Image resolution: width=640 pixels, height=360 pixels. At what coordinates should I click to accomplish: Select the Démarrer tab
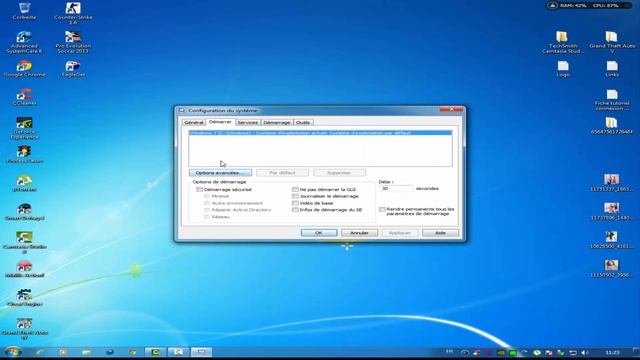(x=220, y=122)
